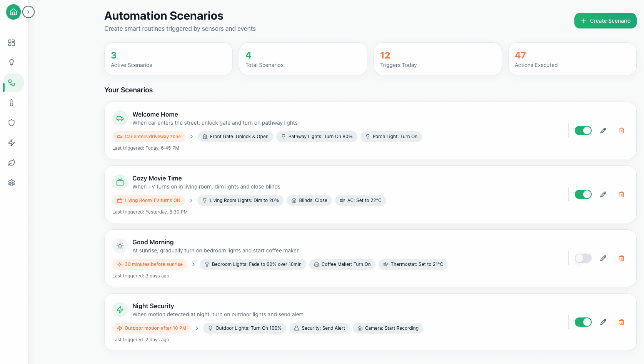Select the automation scenarios sidebar item
Viewport: 644px width, 364px height.
tap(12, 83)
